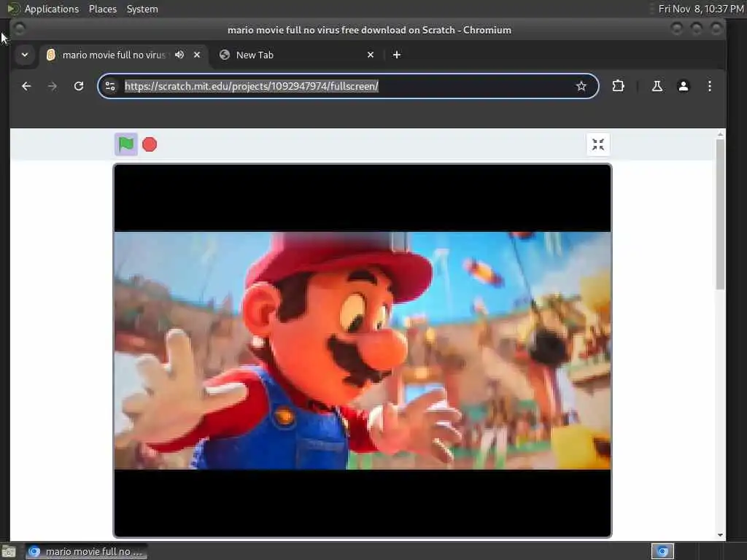Image resolution: width=747 pixels, height=560 pixels.
Task: Select the Chromium taskbar window button
Action: point(86,551)
